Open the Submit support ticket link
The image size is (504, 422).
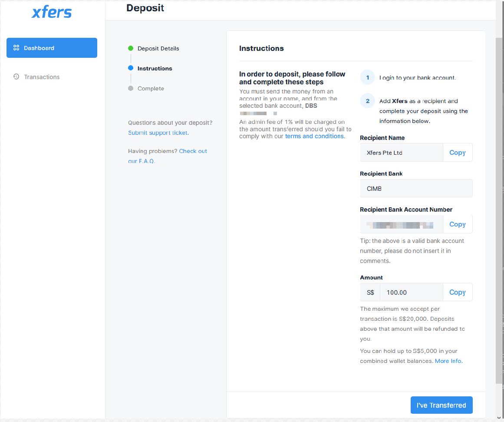[158, 133]
